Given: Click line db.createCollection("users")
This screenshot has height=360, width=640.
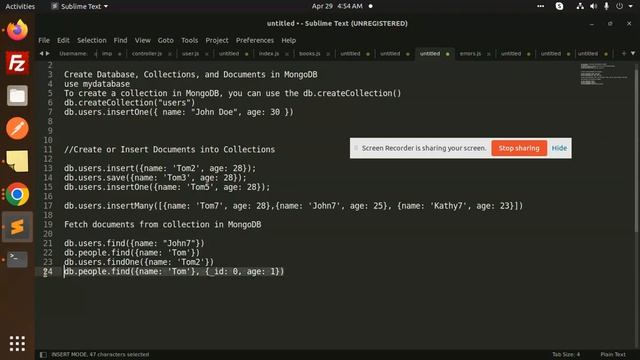Looking at the screenshot, I should coord(129,102).
